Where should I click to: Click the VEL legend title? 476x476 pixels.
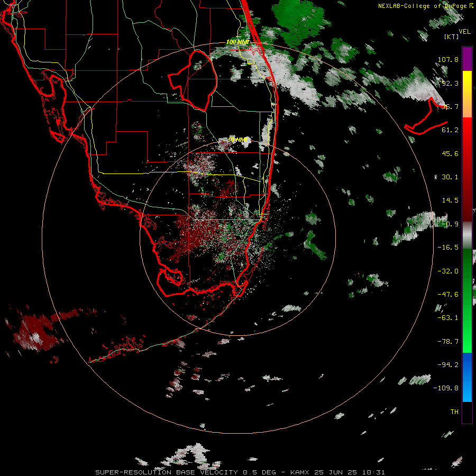pos(464,31)
